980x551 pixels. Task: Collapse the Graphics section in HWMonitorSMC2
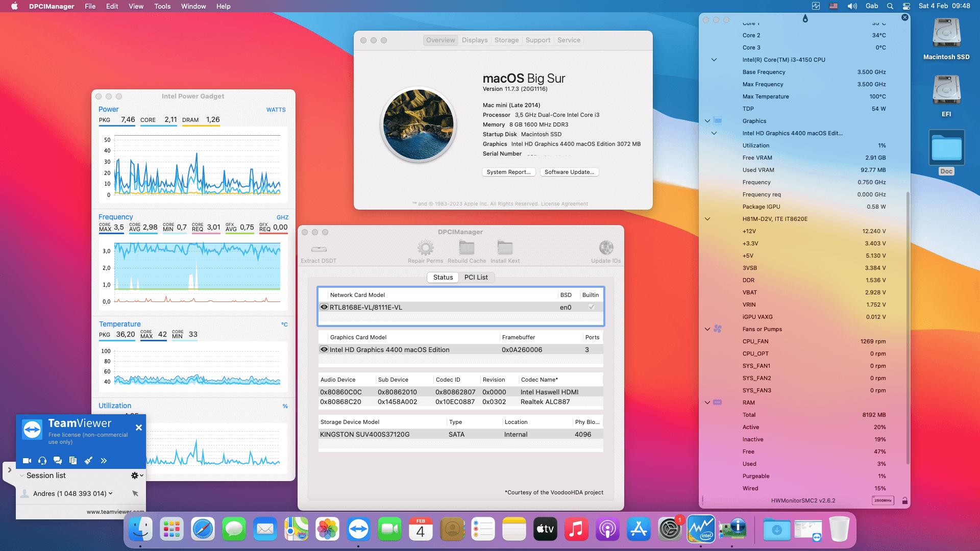(707, 121)
